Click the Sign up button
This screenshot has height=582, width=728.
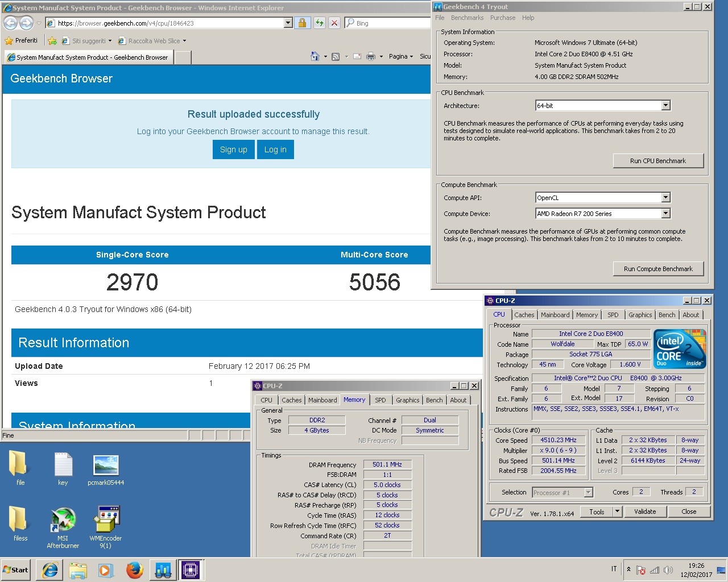pos(233,149)
